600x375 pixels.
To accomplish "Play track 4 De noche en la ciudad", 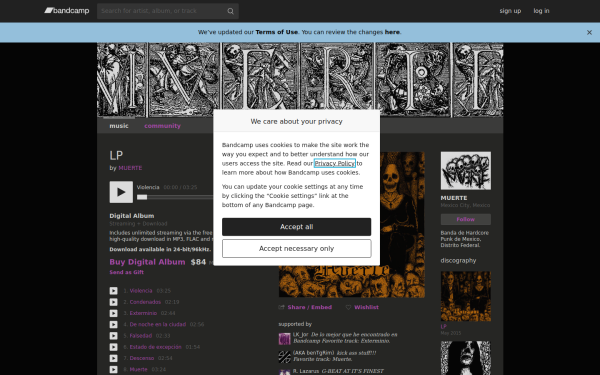I will pos(114,324).
